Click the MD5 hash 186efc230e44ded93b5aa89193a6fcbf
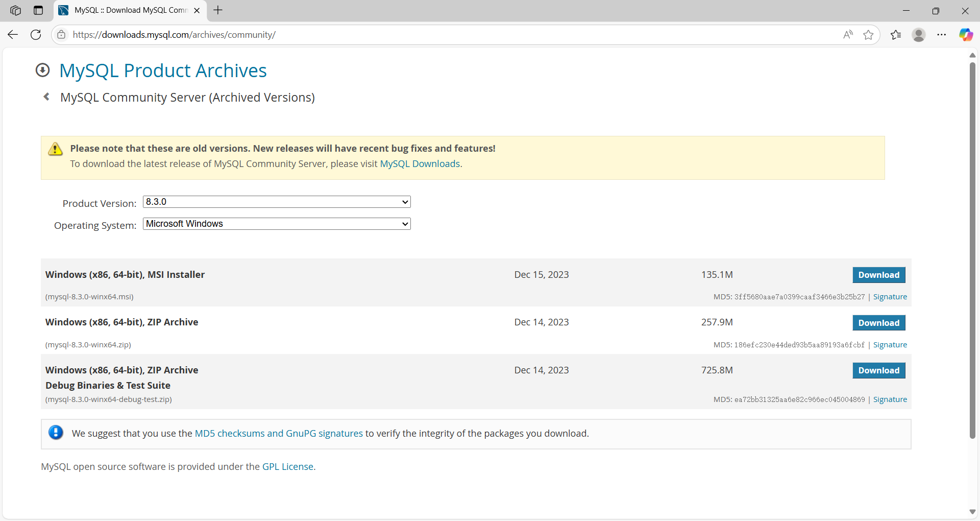Image resolution: width=980 pixels, height=521 pixels. point(799,345)
